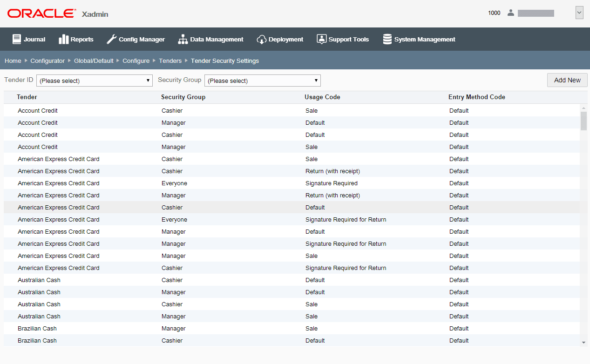
Task: Click the Data Management icon
Action: coord(183,39)
